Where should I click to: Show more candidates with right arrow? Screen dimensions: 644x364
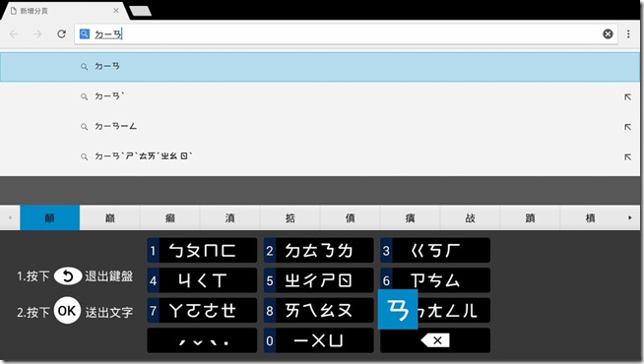(x=629, y=217)
